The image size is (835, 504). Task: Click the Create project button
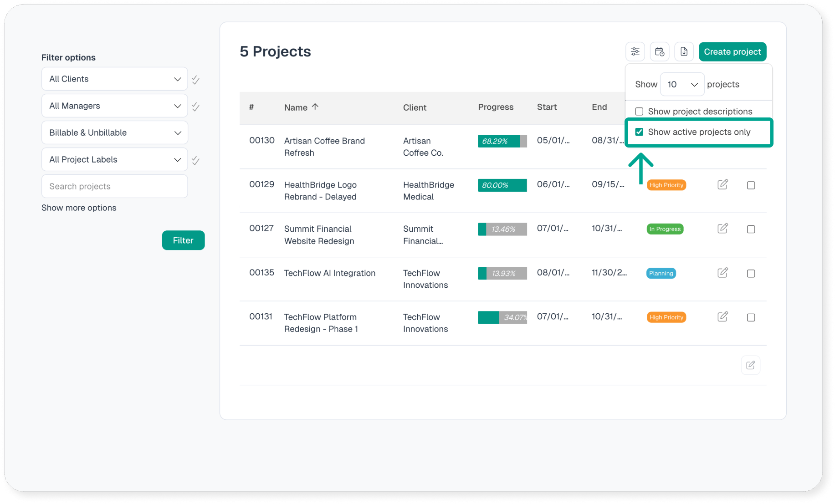click(732, 52)
